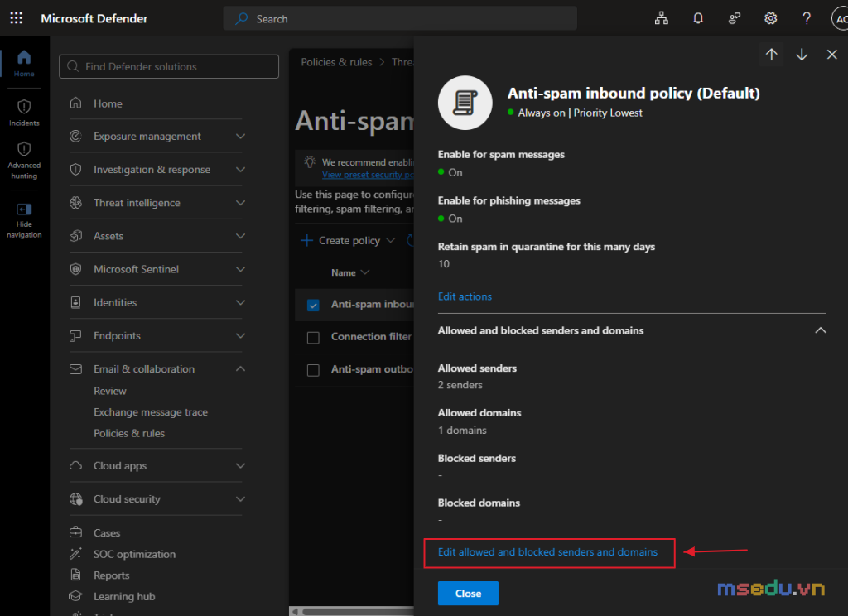The image size is (848, 616).
Task: Go to next policy with down arrow
Action: click(x=802, y=54)
